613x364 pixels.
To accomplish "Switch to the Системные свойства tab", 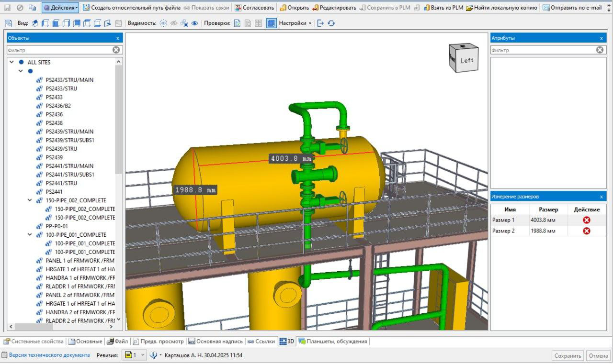I will (x=34, y=342).
